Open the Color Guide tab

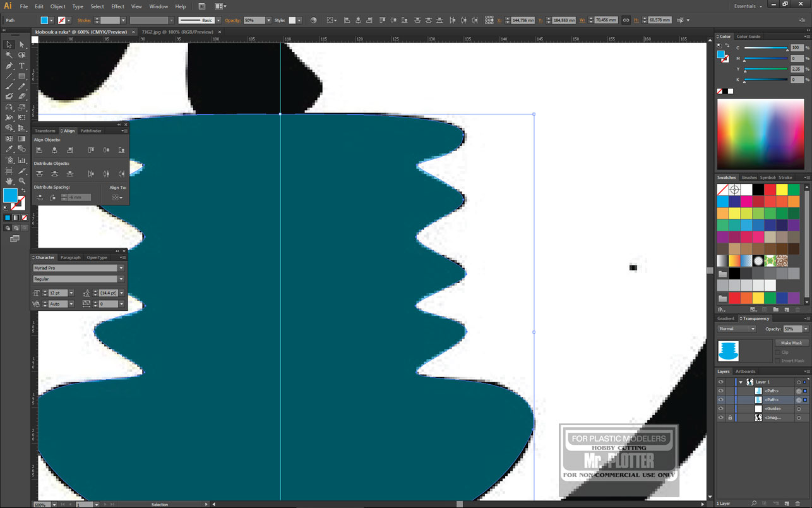tap(749, 36)
